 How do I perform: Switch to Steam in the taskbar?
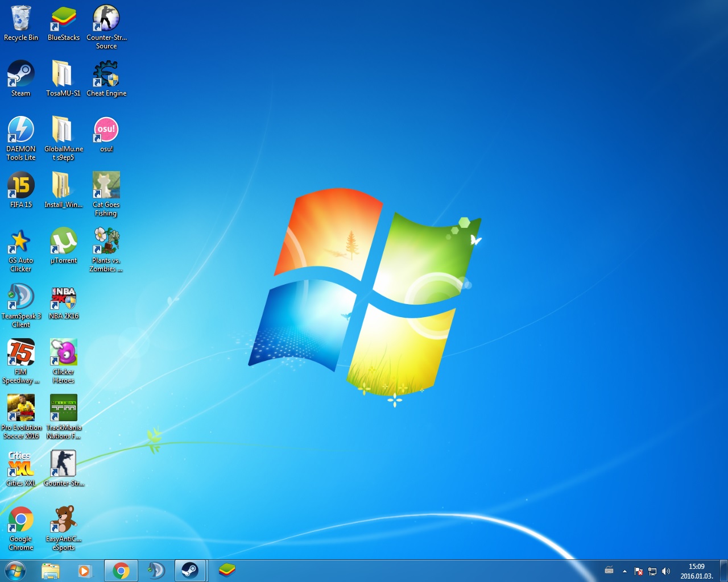point(191,571)
